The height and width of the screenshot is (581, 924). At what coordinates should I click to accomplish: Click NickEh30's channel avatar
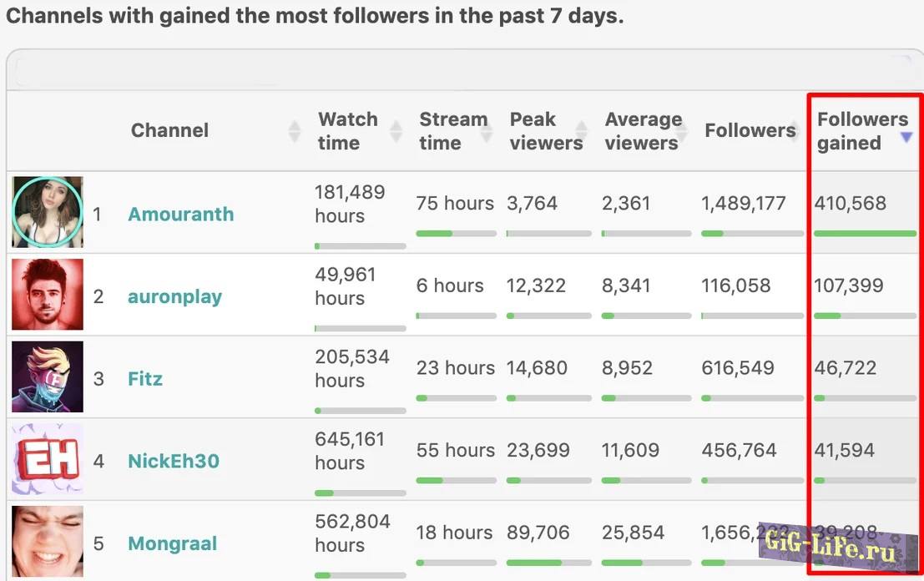click(48, 459)
